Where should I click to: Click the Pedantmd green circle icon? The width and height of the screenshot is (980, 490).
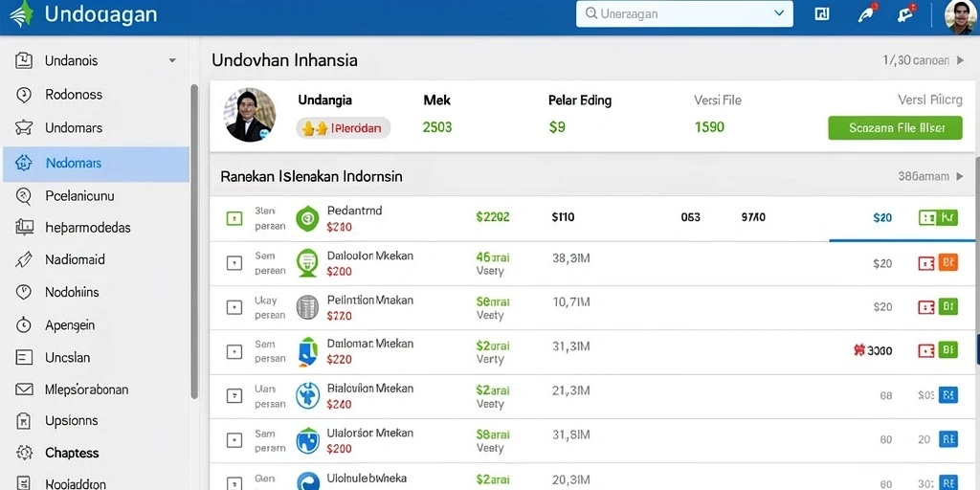[x=307, y=219]
